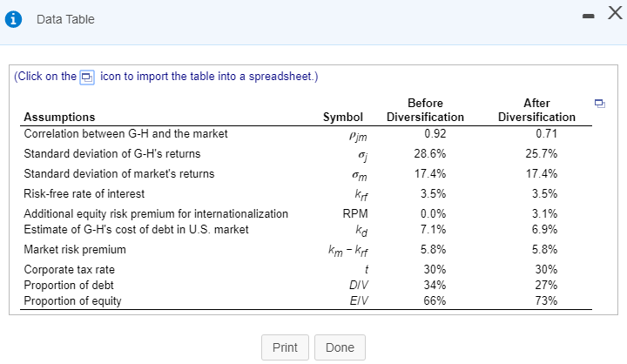Click the import-to-spreadsheet icon at table's top right
The width and height of the screenshot is (627, 364).
598,104
